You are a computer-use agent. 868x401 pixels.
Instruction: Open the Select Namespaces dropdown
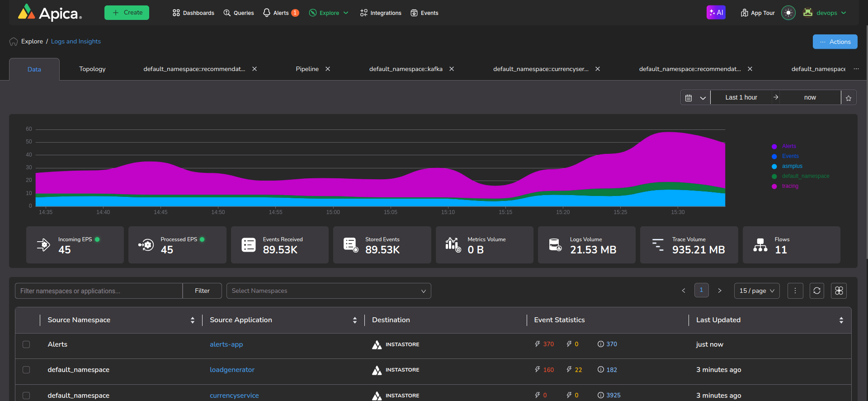click(328, 291)
